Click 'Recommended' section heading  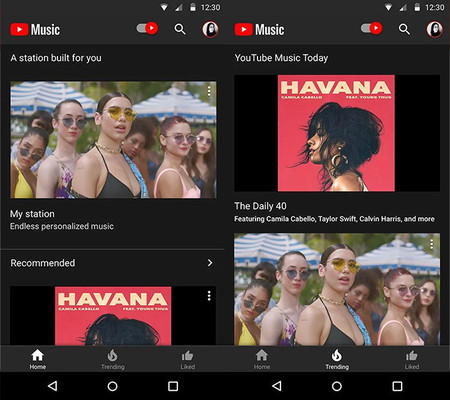tap(43, 263)
